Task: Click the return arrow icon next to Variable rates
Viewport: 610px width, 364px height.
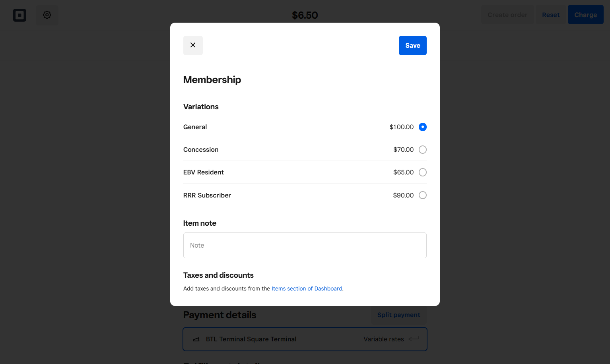Action: (x=414, y=339)
